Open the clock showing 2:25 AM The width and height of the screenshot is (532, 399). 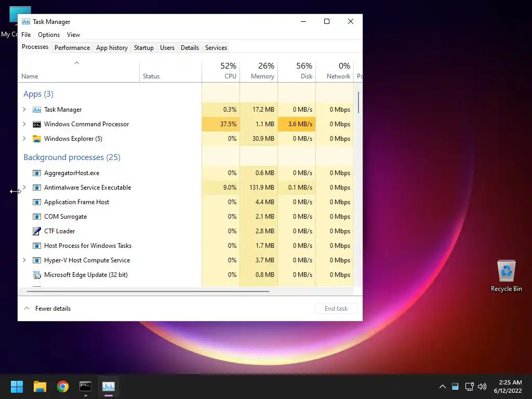pyautogui.click(x=508, y=387)
